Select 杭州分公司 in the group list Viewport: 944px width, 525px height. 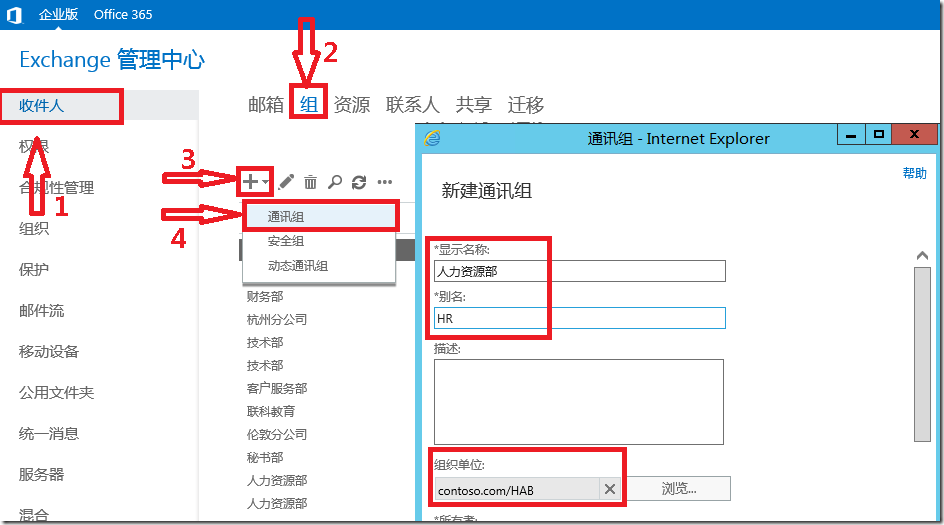[x=277, y=319]
